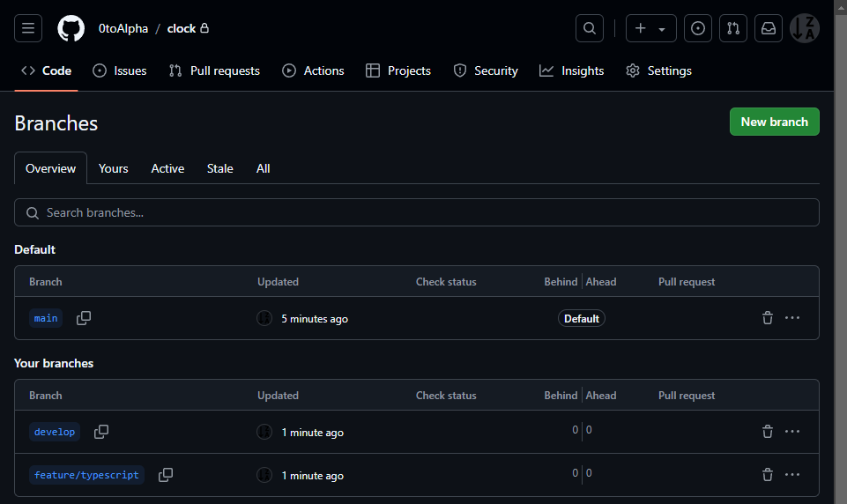847x504 pixels.
Task: Select the Overview branches tab
Action: (51, 168)
